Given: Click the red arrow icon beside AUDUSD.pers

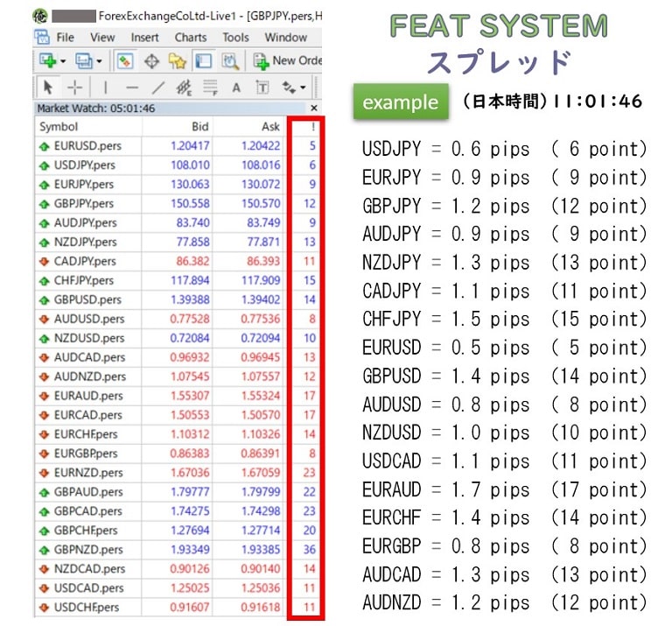Looking at the screenshot, I should [44, 319].
